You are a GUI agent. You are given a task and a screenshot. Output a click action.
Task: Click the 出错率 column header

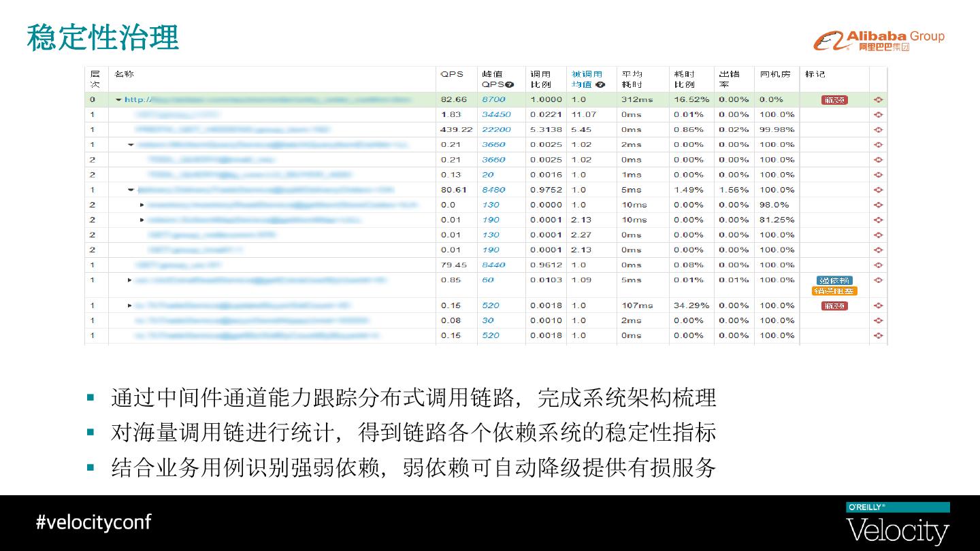point(729,80)
